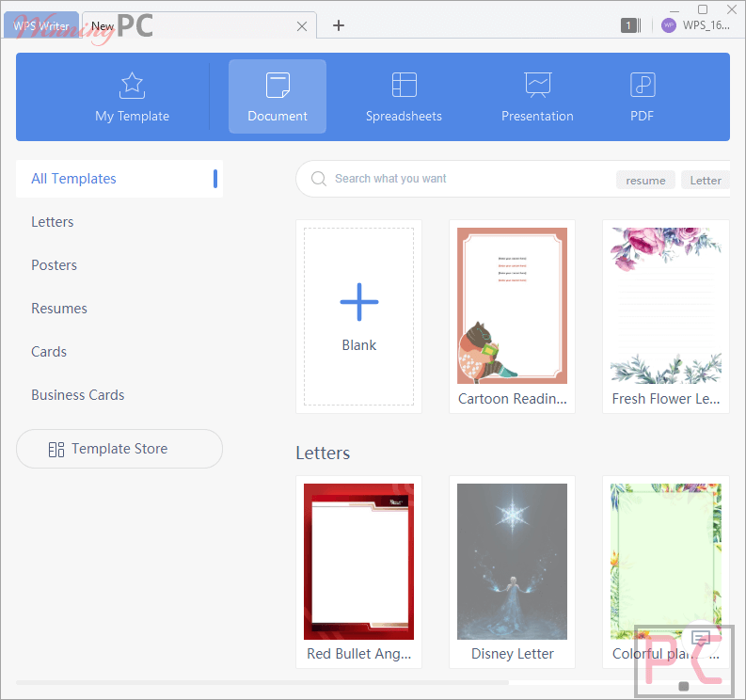Click the WPS_16... account name
The image size is (746, 700).
pyautogui.click(x=706, y=25)
